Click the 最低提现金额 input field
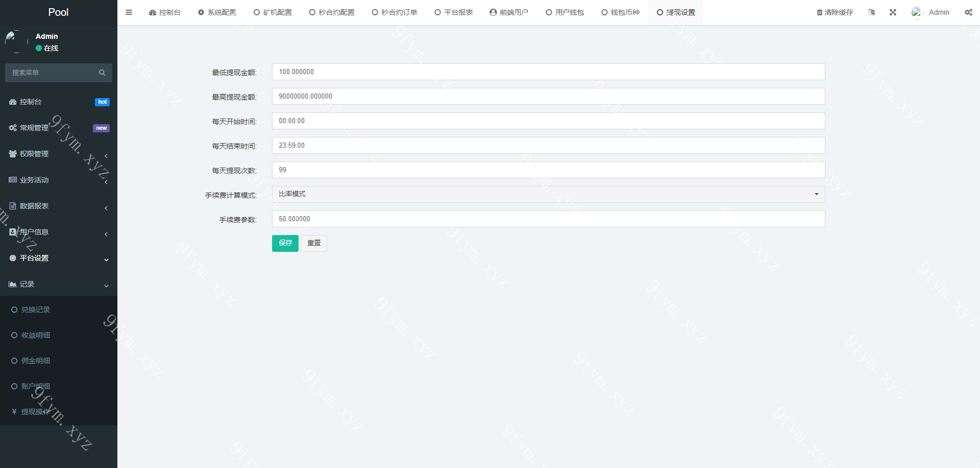Screen dimensions: 980x468 click(x=548, y=72)
